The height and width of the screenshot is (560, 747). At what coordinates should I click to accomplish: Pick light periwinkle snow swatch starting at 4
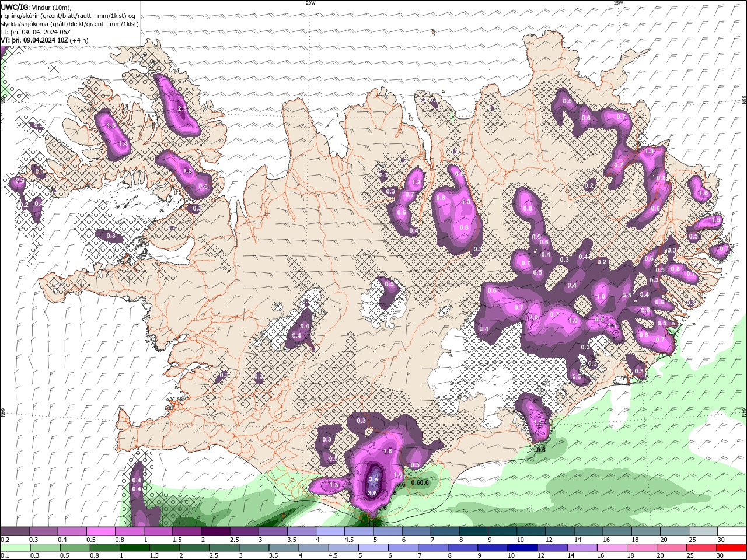(x=330, y=531)
